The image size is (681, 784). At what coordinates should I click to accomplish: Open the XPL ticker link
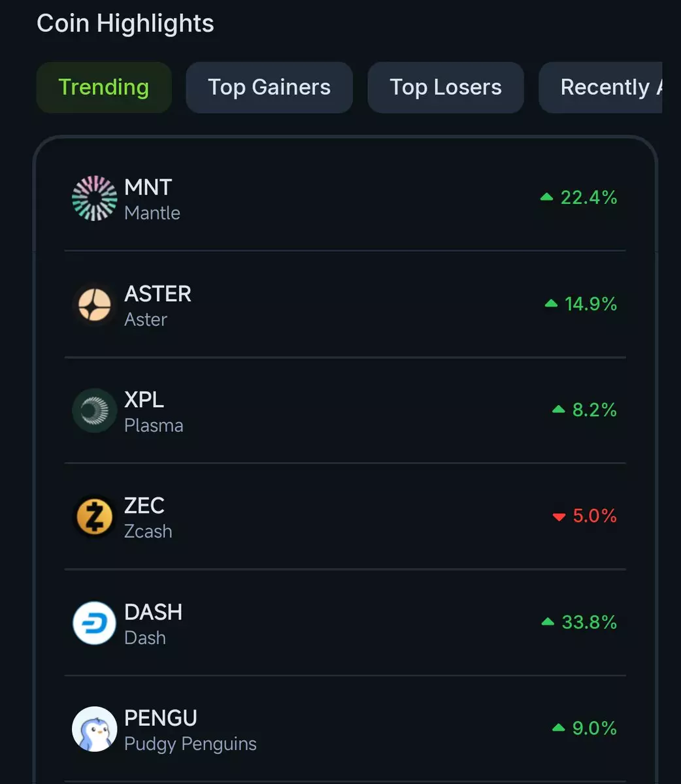point(144,400)
